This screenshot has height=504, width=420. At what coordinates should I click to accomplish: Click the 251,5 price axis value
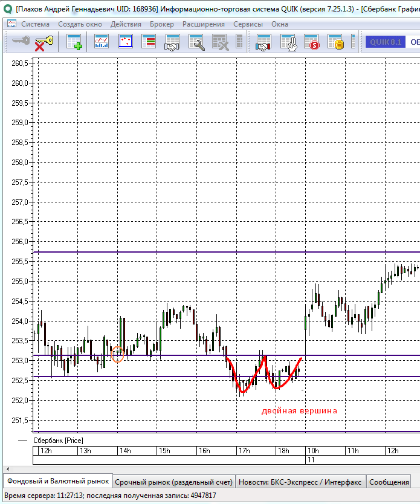(x=20, y=420)
